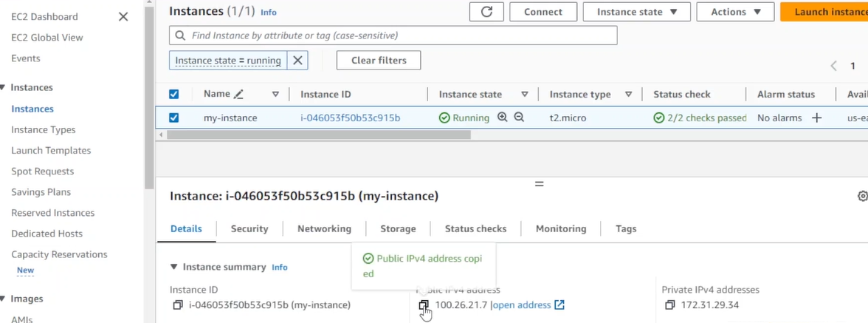Screen dimensions: 868x323
Task: Collapse the Images sidebar group
Action: click(x=2, y=299)
